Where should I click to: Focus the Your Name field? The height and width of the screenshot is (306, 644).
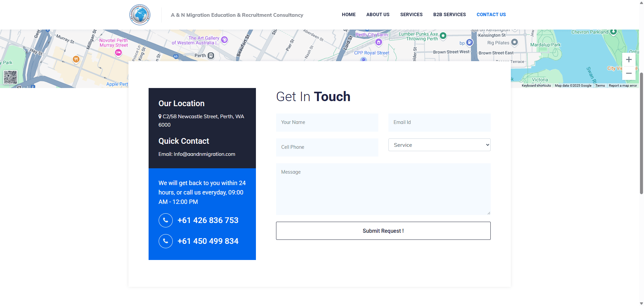tap(327, 123)
